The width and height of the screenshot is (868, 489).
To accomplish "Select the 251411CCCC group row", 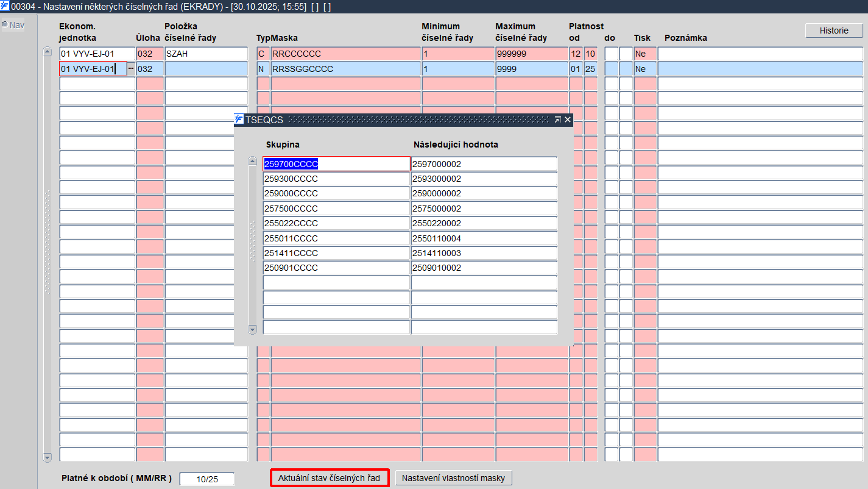I will coord(336,253).
